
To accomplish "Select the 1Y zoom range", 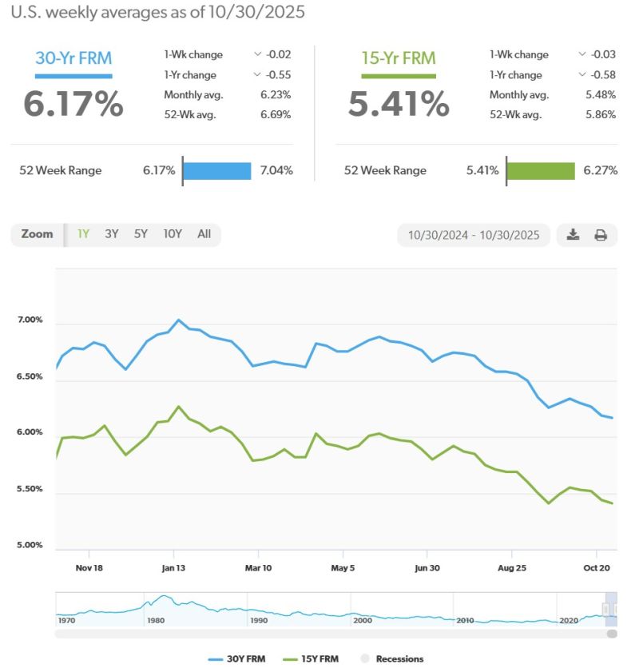I will tap(83, 234).
